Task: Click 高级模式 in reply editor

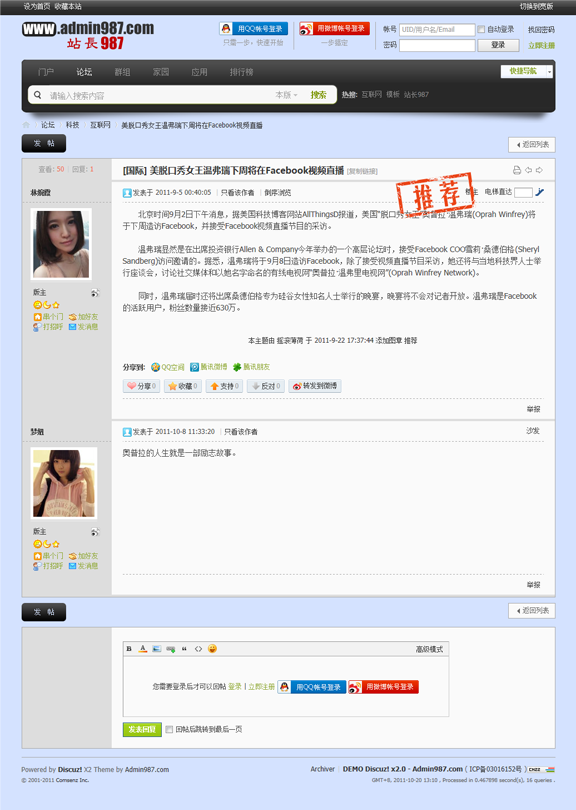Action: 429,649
